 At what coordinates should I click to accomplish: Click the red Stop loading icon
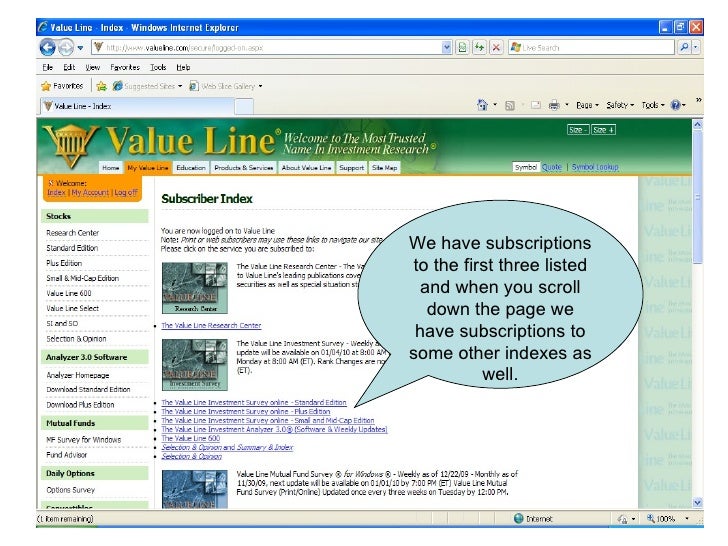click(496, 47)
